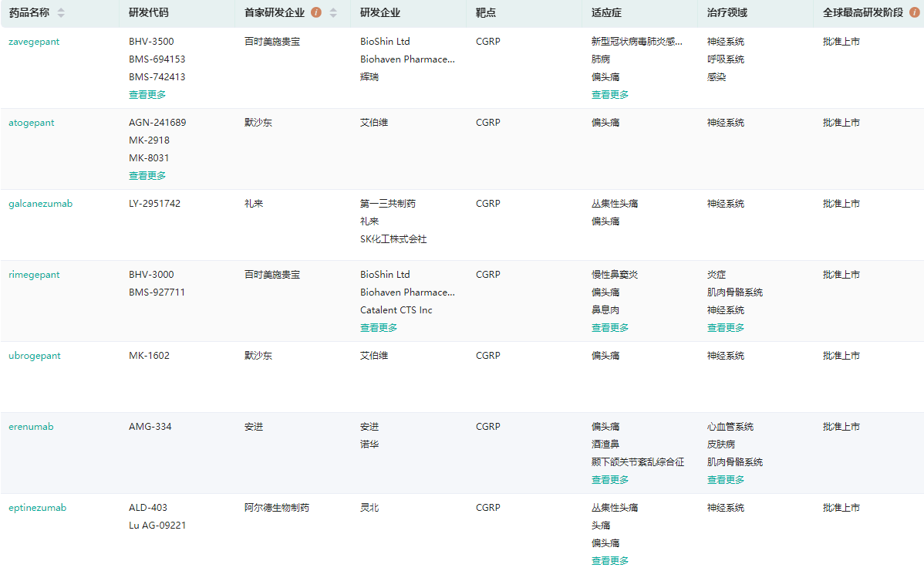This screenshot has width=924, height=568.
Task: Click the 靶点 column header
Action: (487, 13)
